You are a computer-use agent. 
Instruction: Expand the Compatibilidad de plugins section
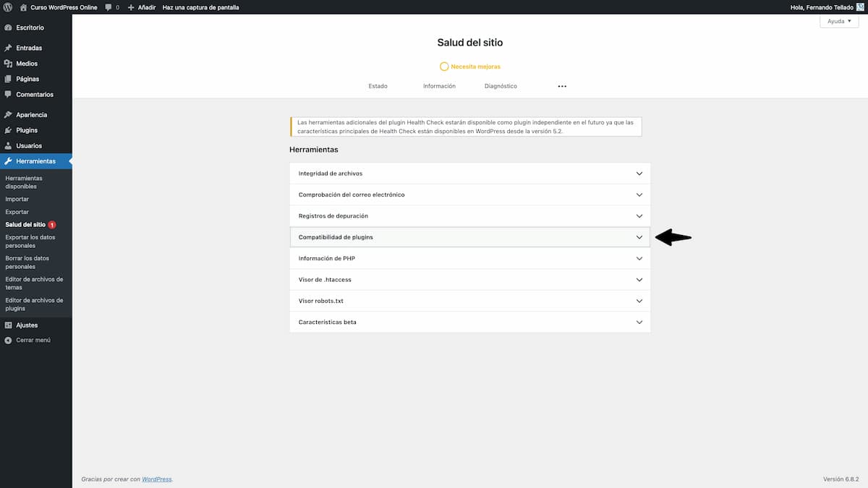470,236
